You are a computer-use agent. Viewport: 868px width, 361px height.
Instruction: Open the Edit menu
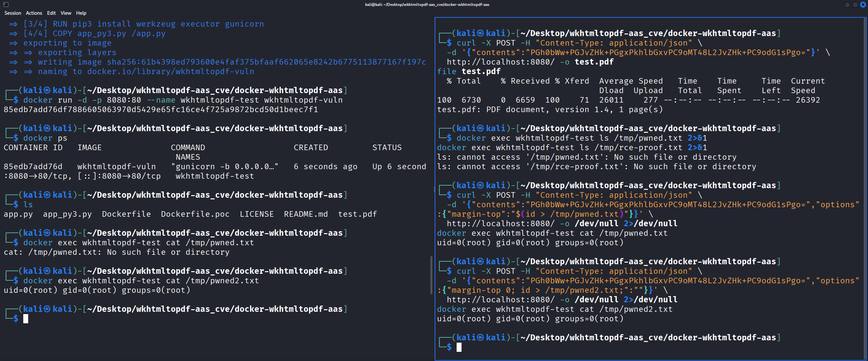tap(51, 13)
